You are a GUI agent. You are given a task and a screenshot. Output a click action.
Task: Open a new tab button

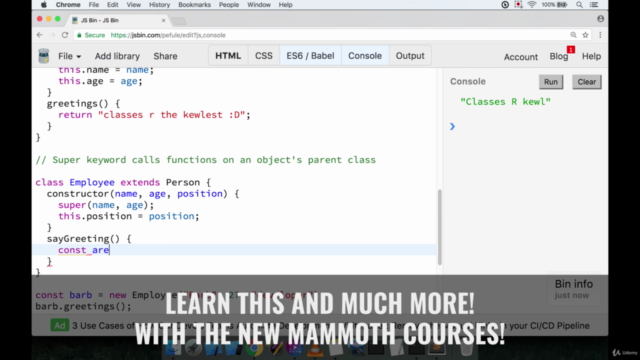coord(179,20)
